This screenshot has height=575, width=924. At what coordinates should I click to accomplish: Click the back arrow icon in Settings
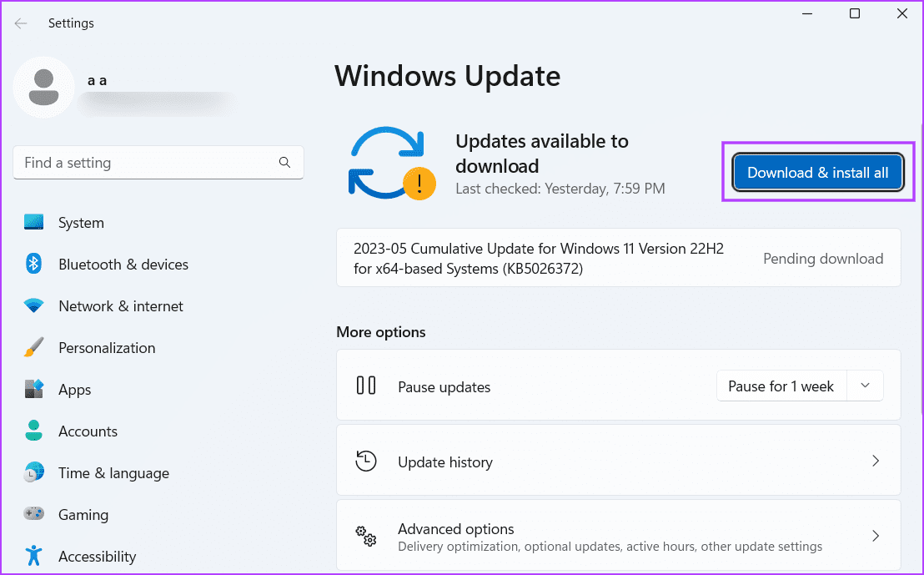click(x=21, y=23)
